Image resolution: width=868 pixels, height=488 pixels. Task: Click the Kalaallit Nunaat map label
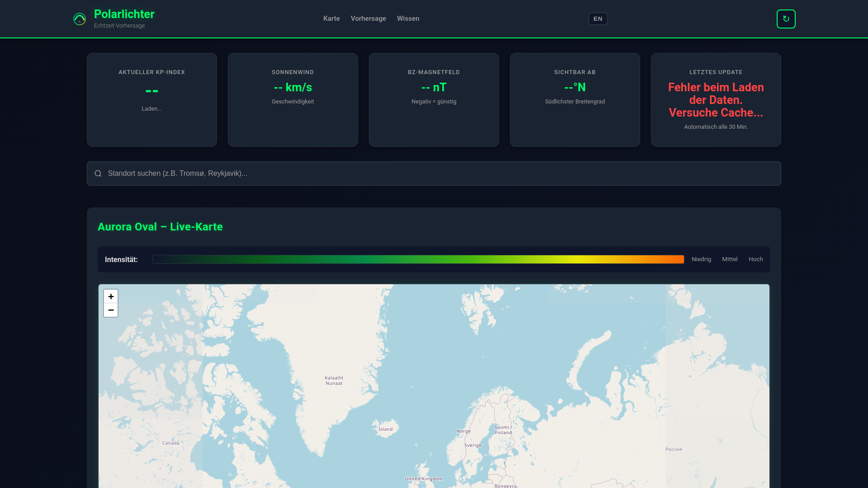click(x=334, y=380)
